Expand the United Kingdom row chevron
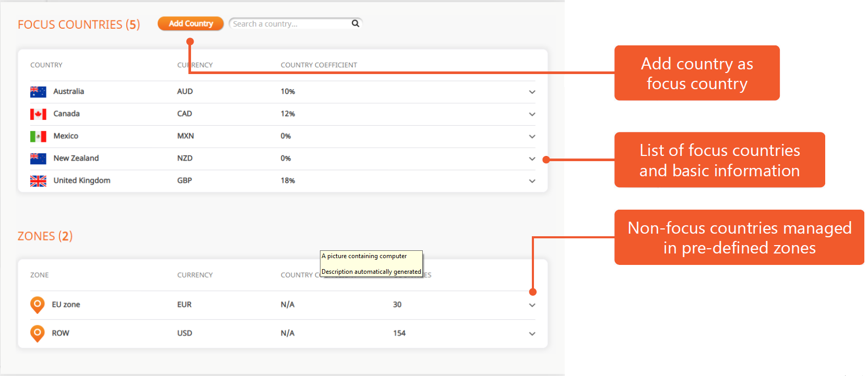 532,181
